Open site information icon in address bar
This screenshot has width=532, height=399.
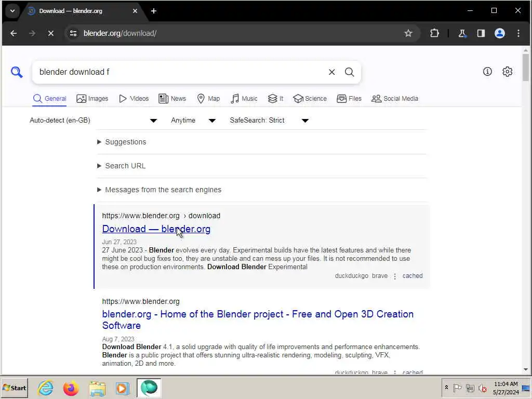[x=73, y=33]
